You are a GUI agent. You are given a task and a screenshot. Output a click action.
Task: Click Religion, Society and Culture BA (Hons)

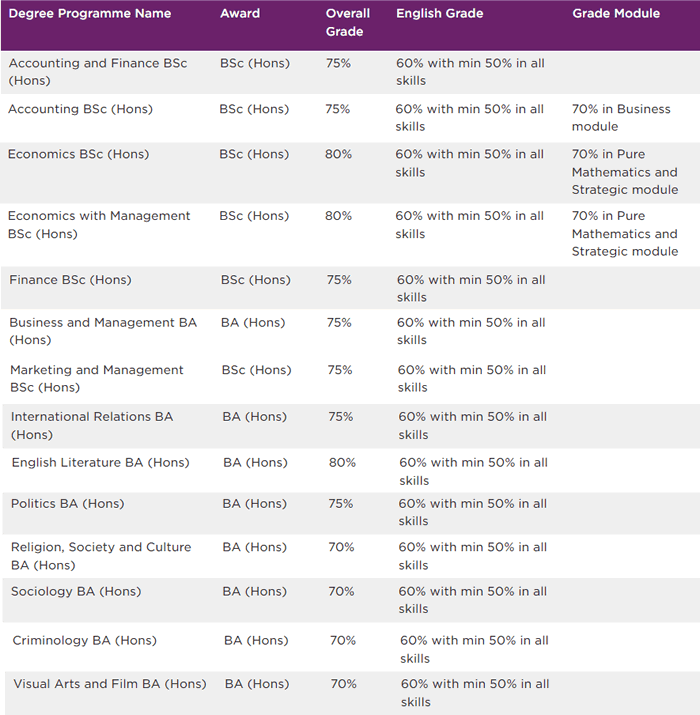click(101, 556)
